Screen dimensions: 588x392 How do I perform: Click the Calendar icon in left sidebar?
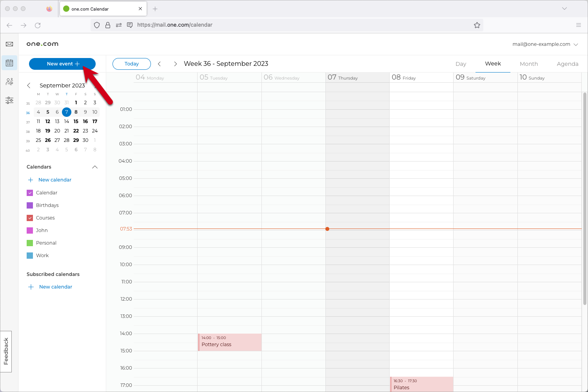[x=9, y=63]
